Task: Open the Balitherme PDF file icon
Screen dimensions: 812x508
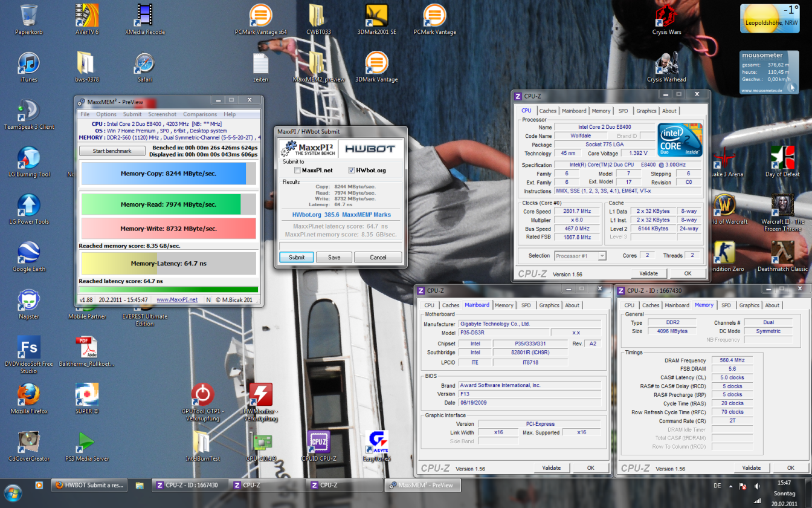Action: coord(87,351)
